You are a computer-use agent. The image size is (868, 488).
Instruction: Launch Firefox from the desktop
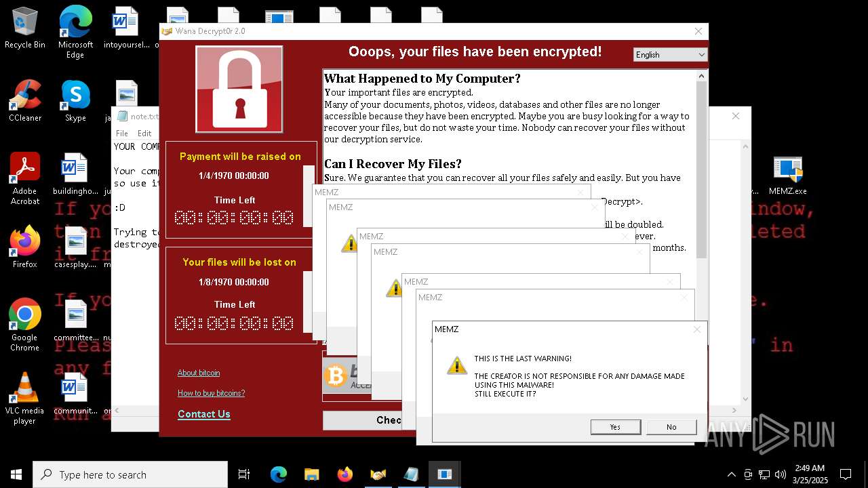pos(25,247)
